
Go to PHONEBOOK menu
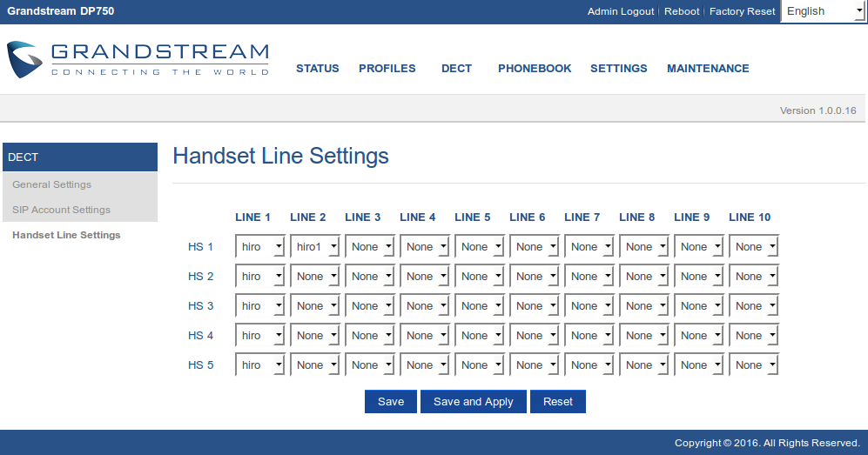535,69
